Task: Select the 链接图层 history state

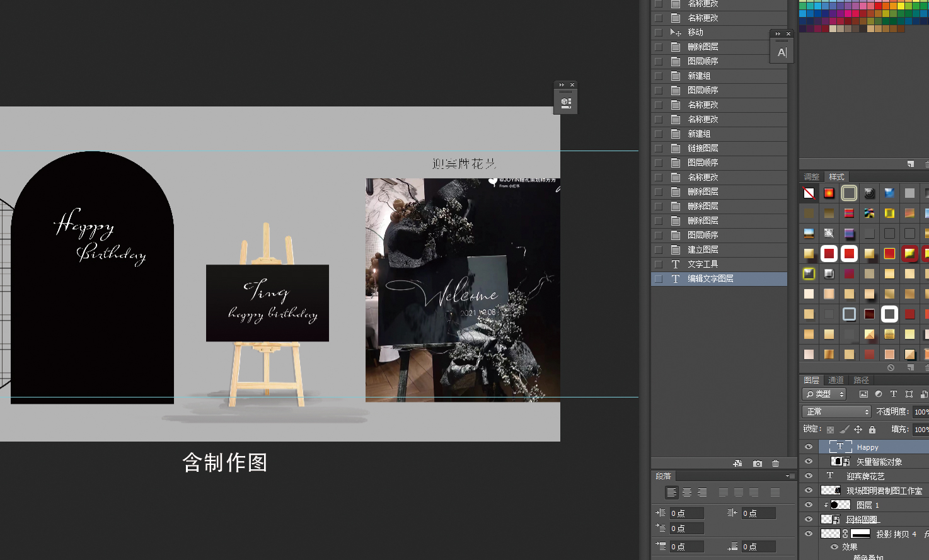Action: 719,148
